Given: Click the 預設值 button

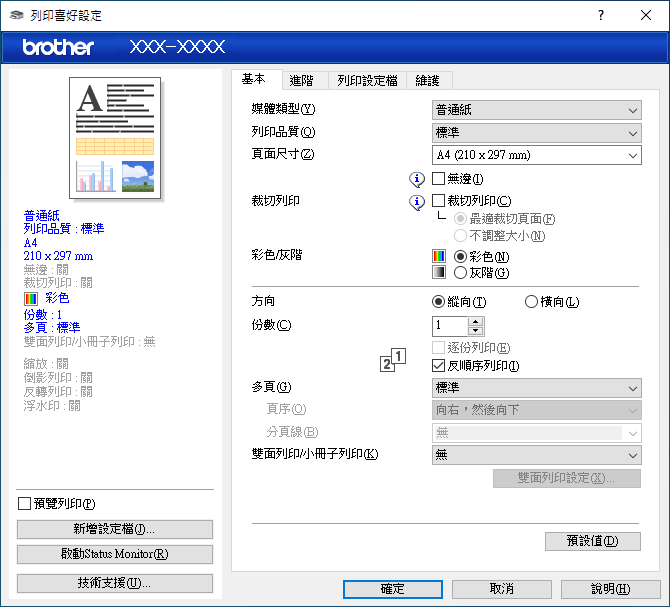Looking at the screenshot, I should 593,541.
